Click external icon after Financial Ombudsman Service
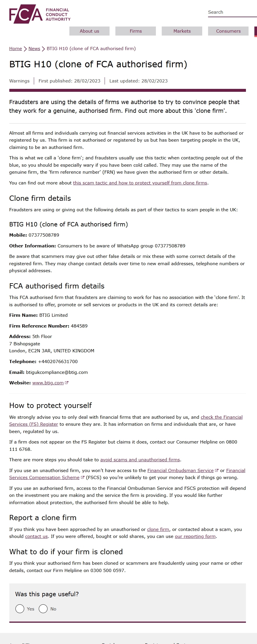Viewport: 257px width, 644px height. pos(216,470)
